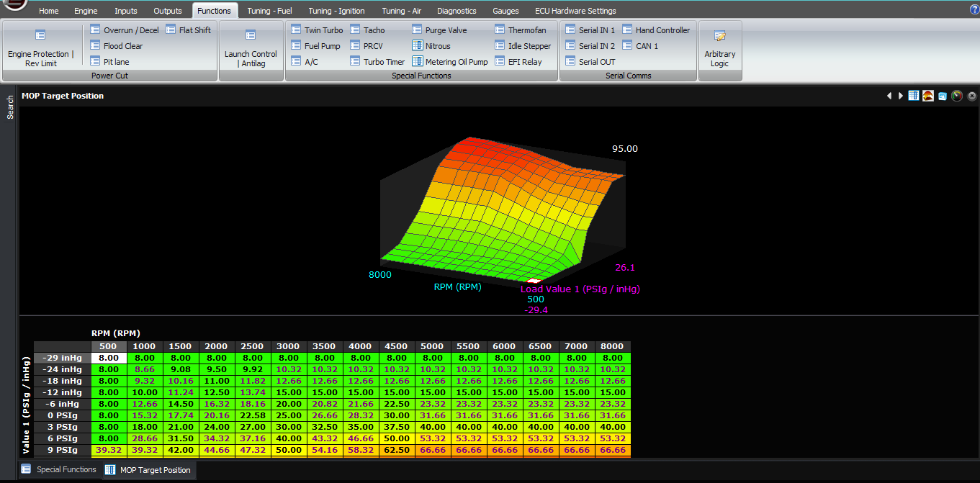Screen dimensions: 980x483
Task: Go to previous map with left arrow
Action: tap(889, 96)
